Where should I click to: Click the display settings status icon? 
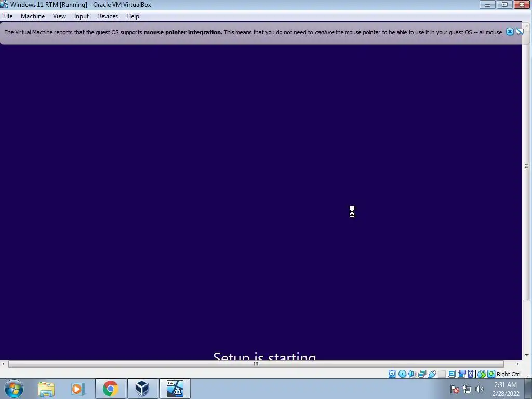pyautogui.click(x=452, y=374)
